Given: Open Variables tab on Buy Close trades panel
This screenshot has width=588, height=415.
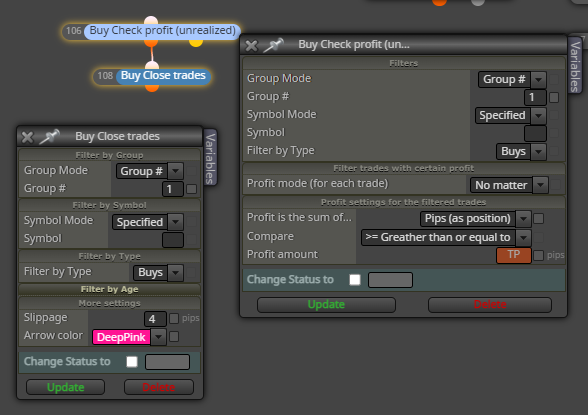Looking at the screenshot, I should coord(210,157).
